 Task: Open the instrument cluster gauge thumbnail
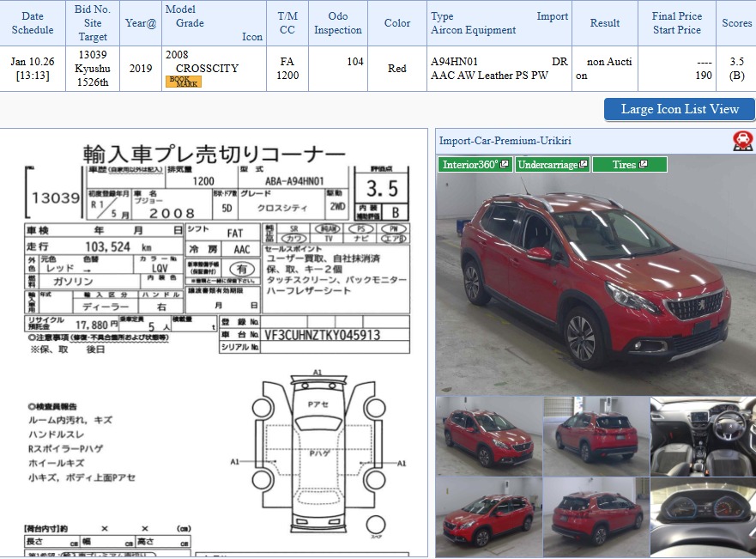(x=703, y=517)
